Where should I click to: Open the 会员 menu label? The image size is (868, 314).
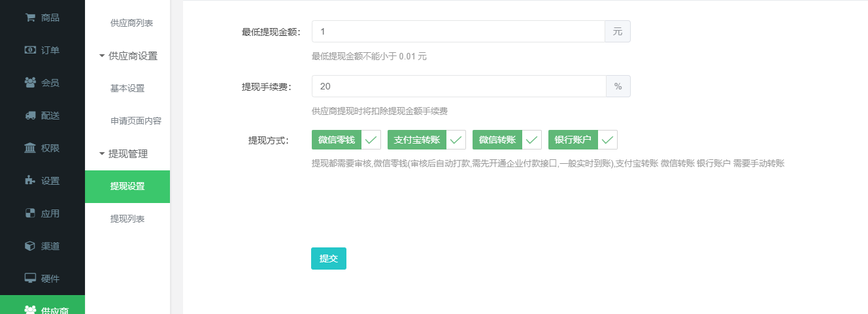tap(50, 83)
